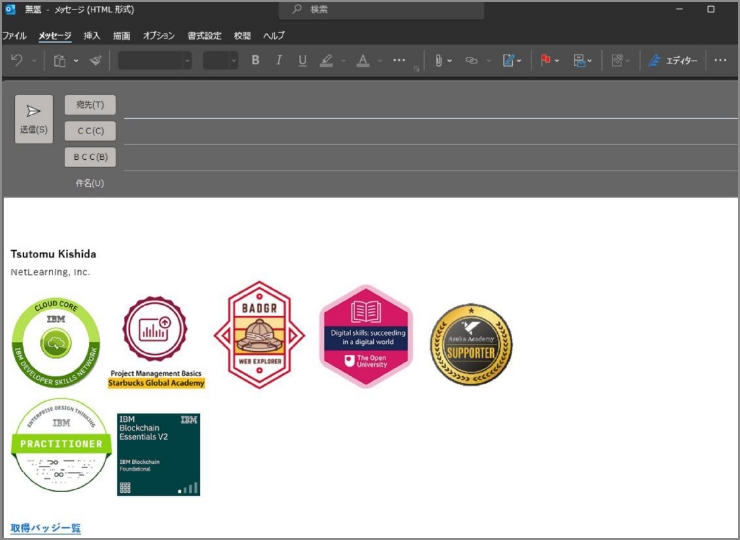Click the Attach File paperclip icon
Viewport: 740px width, 540px height.
pos(439,60)
